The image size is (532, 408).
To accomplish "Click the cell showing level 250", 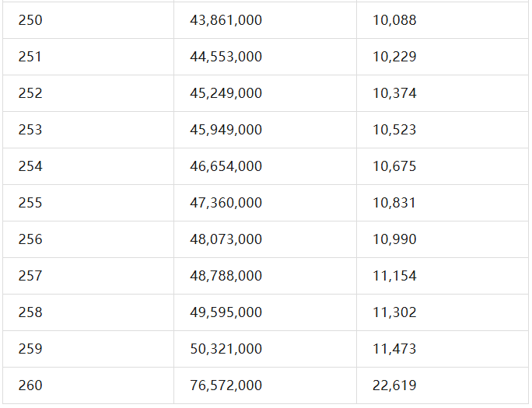I will click(31, 20).
